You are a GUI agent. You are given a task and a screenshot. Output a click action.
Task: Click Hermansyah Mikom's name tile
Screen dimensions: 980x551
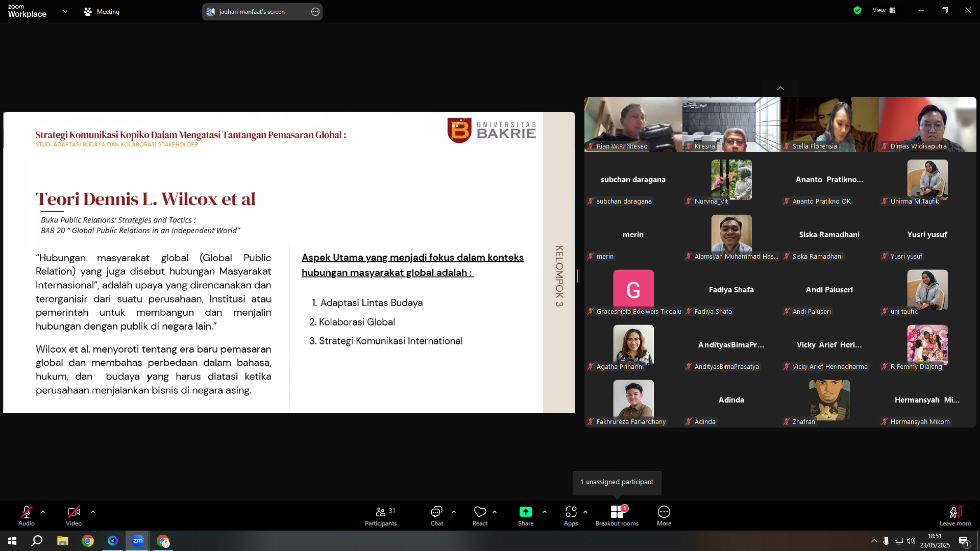(x=927, y=400)
